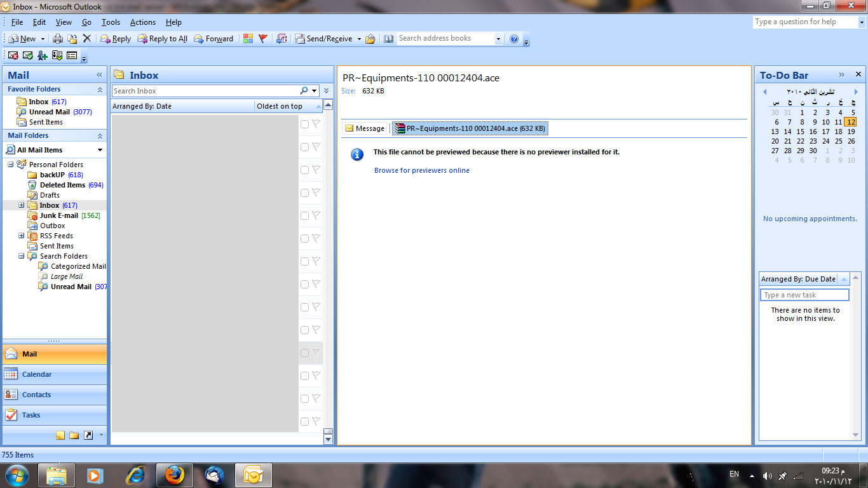Click the Search Inbox field
The width and height of the screenshot is (868, 488).
(205, 91)
